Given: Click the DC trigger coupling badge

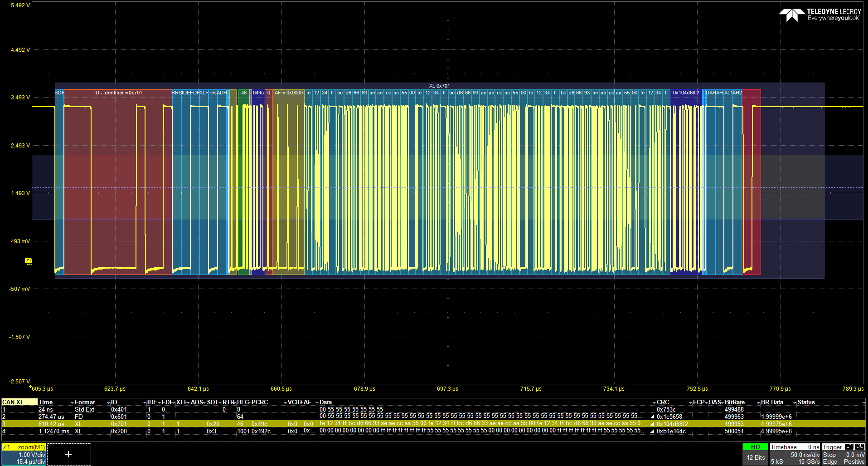Looking at the screenshot, I should [x=859, y=447].
